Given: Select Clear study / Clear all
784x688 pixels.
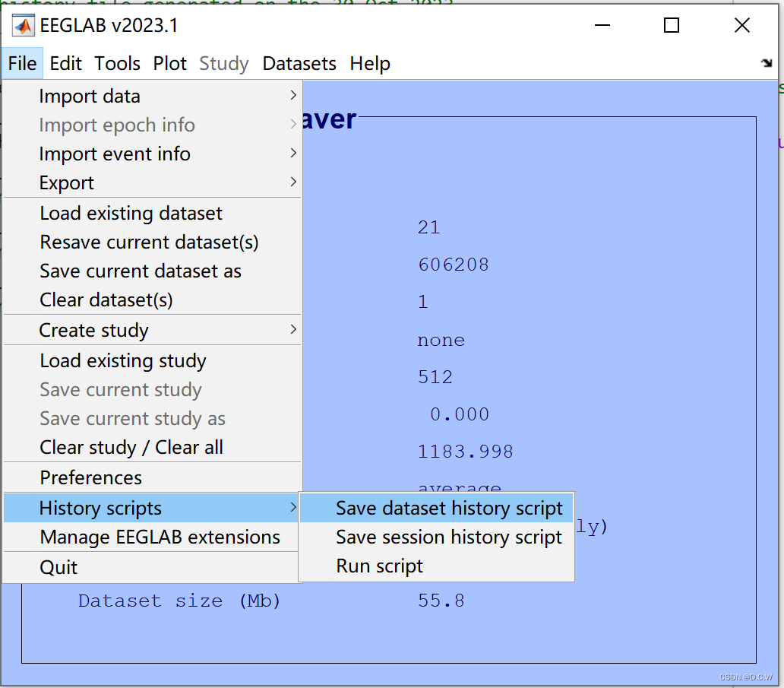Looking at the screenshot, I should coord(153,447).
